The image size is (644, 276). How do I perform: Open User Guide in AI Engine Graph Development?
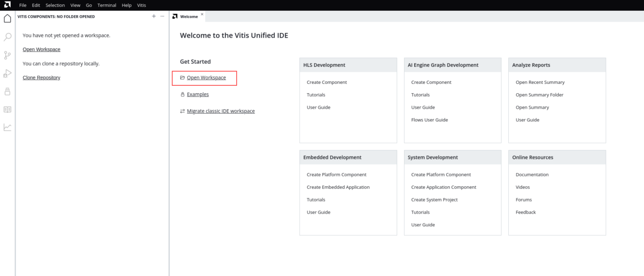pos(423,107)
